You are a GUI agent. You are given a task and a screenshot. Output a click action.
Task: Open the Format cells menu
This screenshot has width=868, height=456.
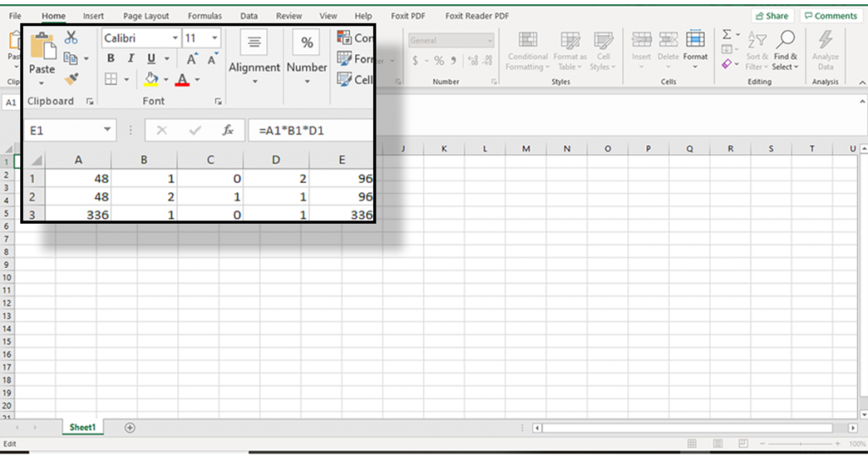coord(695,50)
